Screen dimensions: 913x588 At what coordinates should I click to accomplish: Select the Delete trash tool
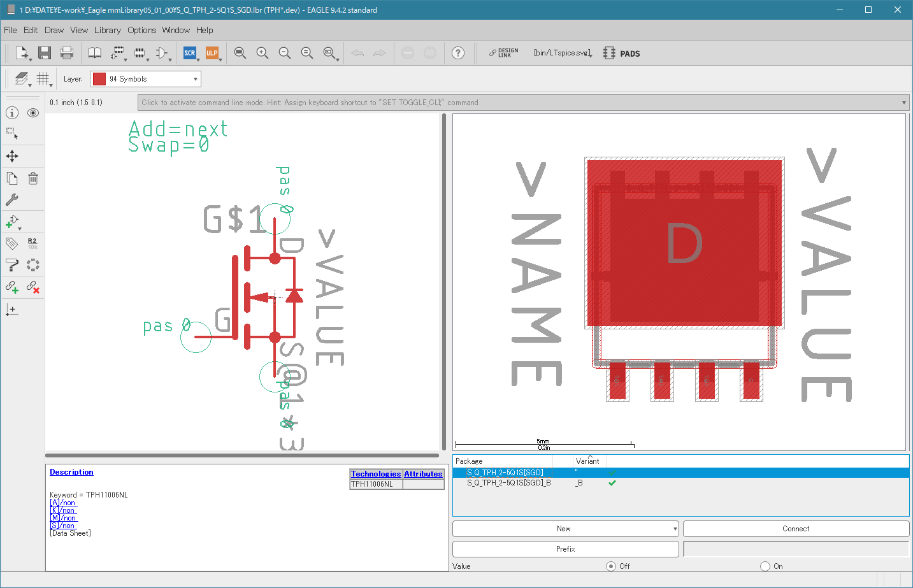tap(33, 178)
